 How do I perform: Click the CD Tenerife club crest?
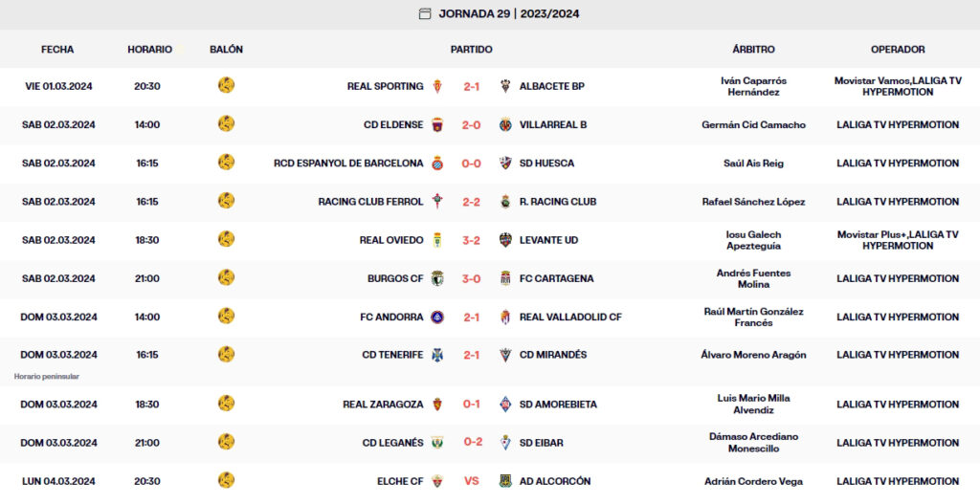437,355
